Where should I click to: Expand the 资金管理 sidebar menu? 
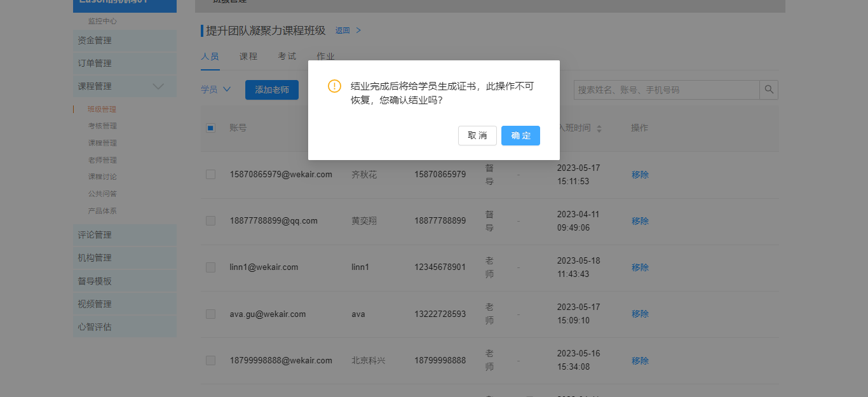tap(125, 41)
